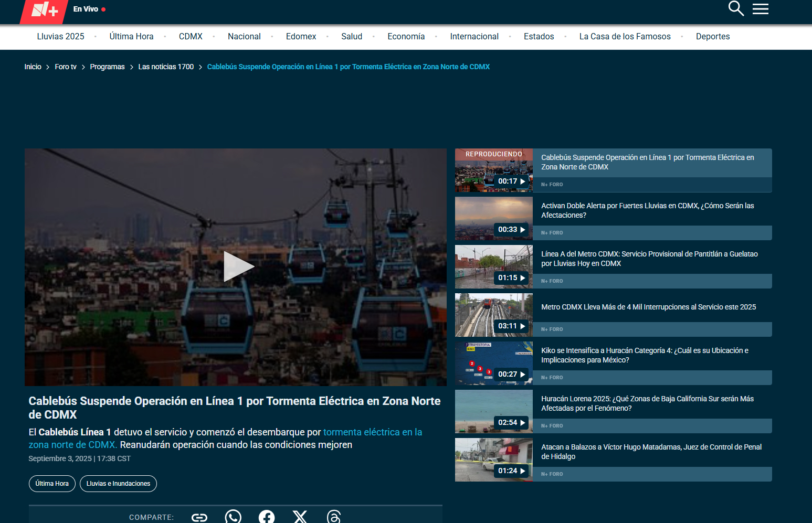Open Metro CDMX 4 Mil Interrupciones headline
The width and height of the screenshot is (812, 523).
[648, 307]
